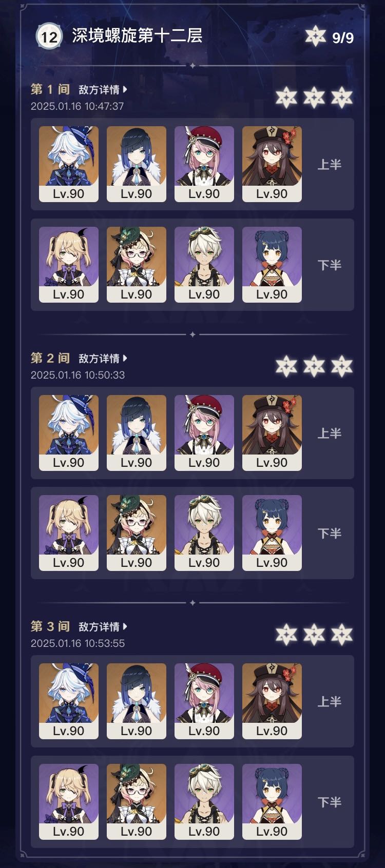Viewport: 385px width, 868px height.
Task: Tap Xiangling portrait in Chamber 3 second half
Action: pyautogui.click(x=272, y=802)
